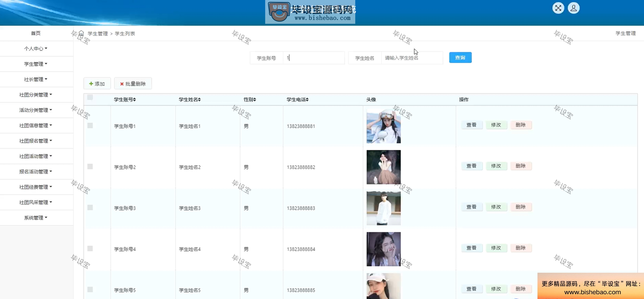This screenshot has height=299, width=644.
Task: Focus the 学生姓名 search input
Action: pyautogui.click(x=412, y=58)
